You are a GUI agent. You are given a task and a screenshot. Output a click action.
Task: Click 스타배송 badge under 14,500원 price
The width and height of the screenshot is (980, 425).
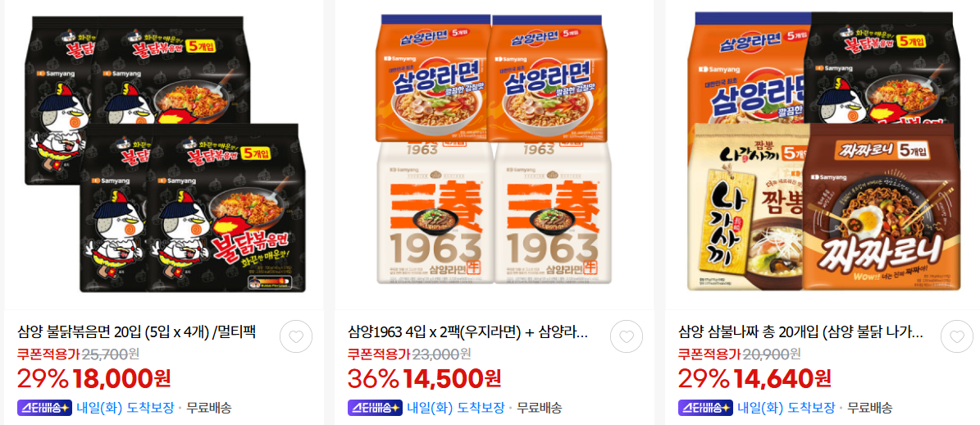tap(375, 408)
